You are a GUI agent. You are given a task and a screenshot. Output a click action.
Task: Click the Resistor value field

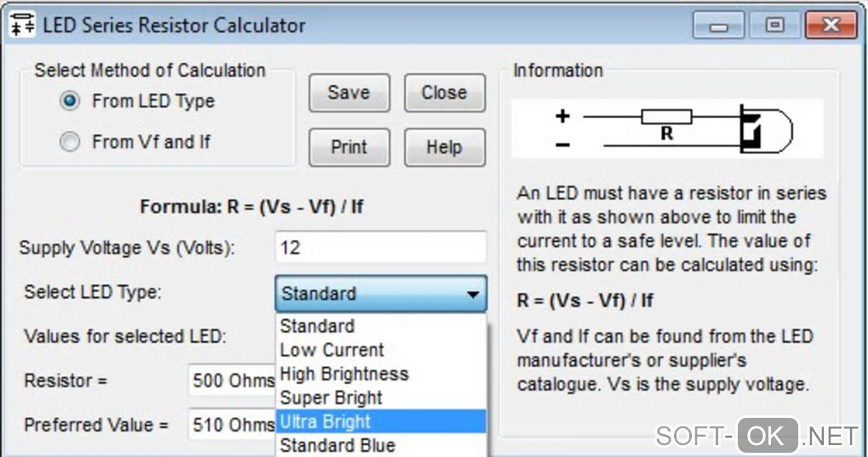232,380
